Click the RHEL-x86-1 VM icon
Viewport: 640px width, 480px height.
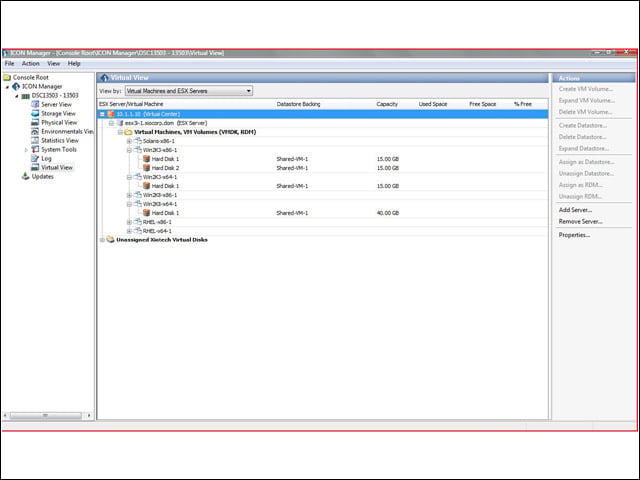[138, 222]
